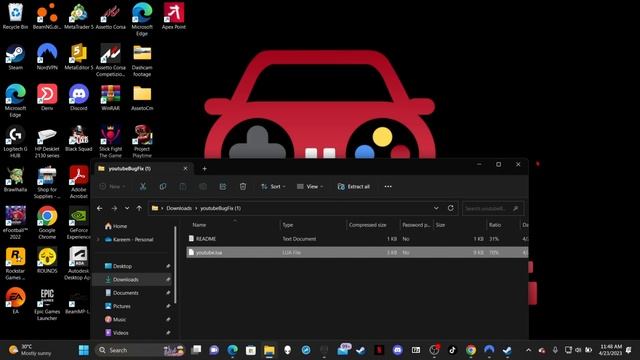This screenshot has height=360, width=640.
Task: Select the Assetto Corsa desktop shortcut
Action: 111,16
